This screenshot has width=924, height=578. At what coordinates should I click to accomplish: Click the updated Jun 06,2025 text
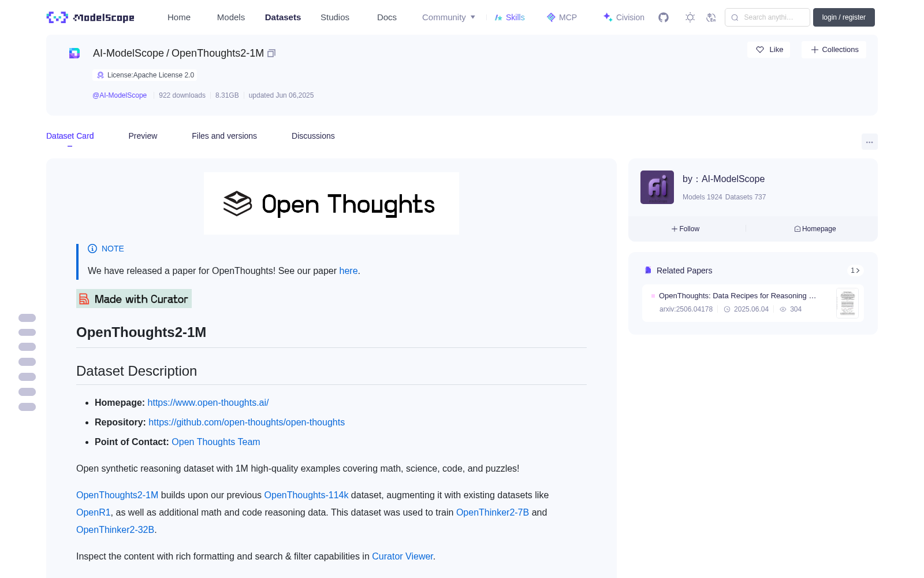pyautogui.click(x=281, y=95)
